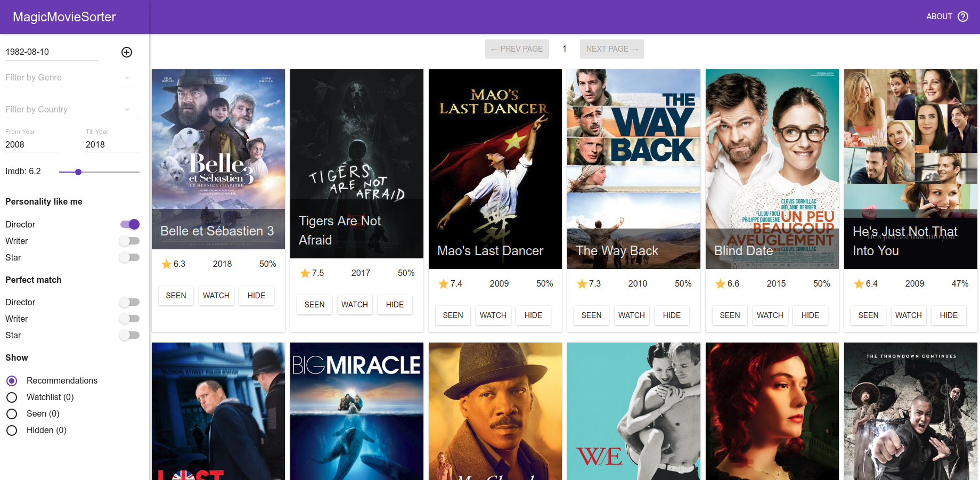The height and width of the screenshot is (480, 980).
Task: Enable the Writer toggle under Personality like me
Action: (x=129, y=241)
